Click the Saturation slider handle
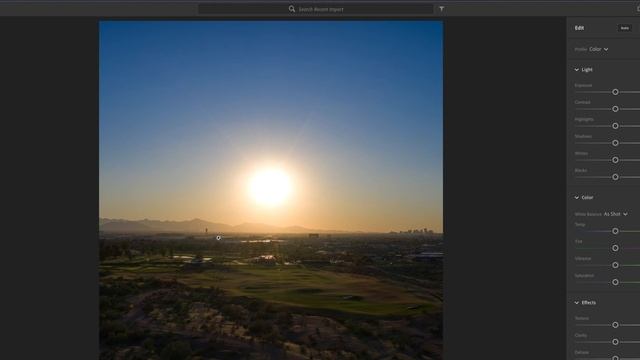 pyautogui.click(x=615, y=282)
